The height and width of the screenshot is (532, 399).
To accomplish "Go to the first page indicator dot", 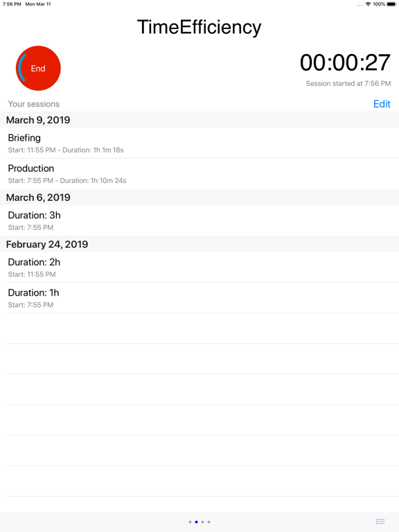I will pos(190,522).
